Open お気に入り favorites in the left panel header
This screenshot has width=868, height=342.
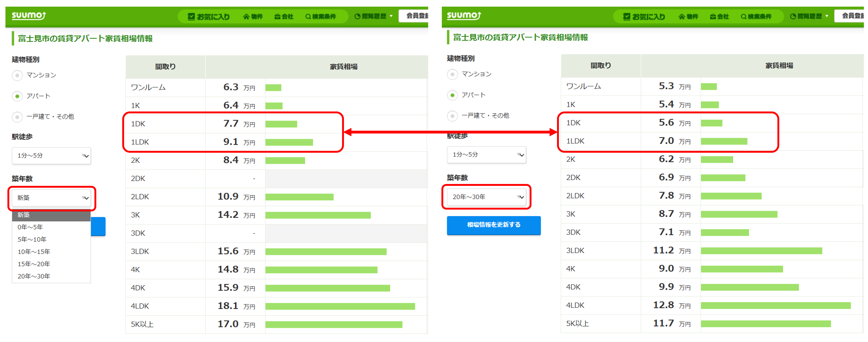tap(209, 17)
